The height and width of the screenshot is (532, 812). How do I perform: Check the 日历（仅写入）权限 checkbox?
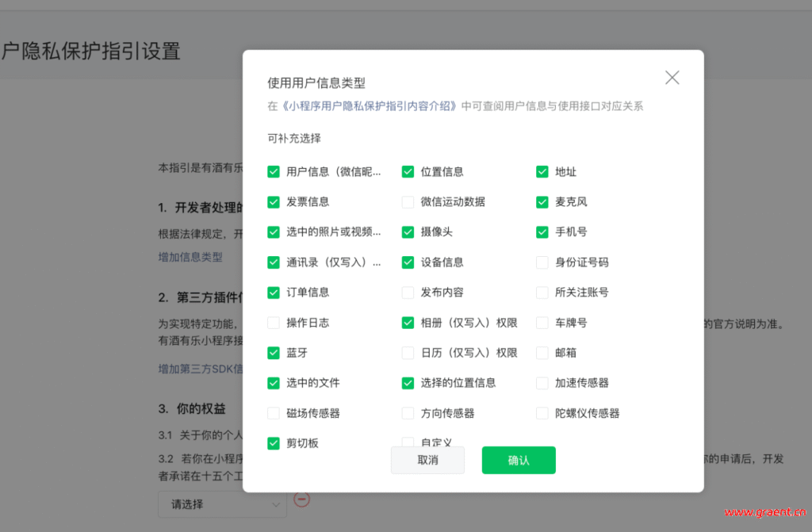click(408, 353)
